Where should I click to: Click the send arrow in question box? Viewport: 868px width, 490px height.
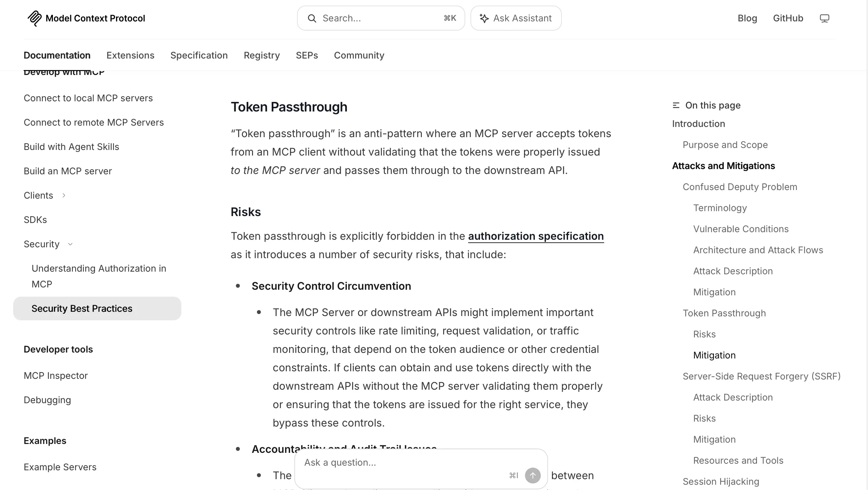(x=533, y=475)
